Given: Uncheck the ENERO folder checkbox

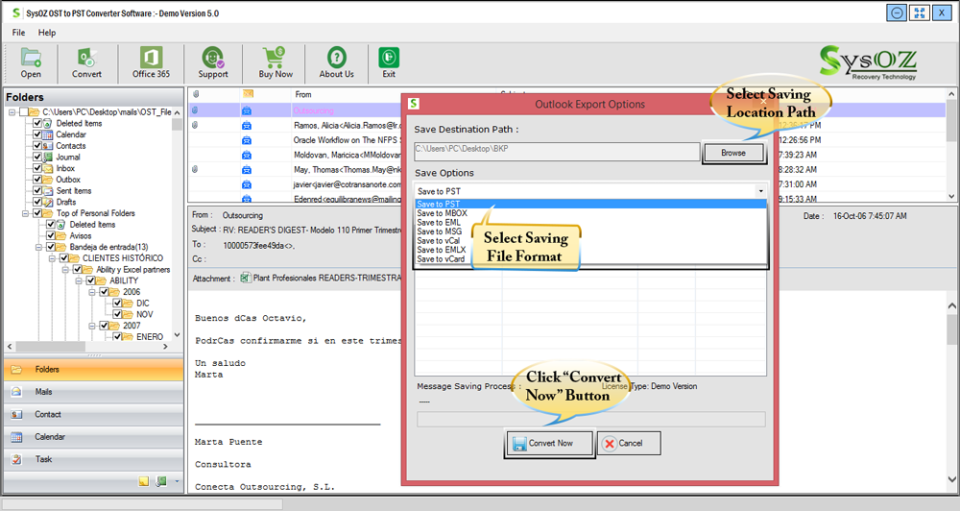Looking at the screenshot, I should (117, 337).
